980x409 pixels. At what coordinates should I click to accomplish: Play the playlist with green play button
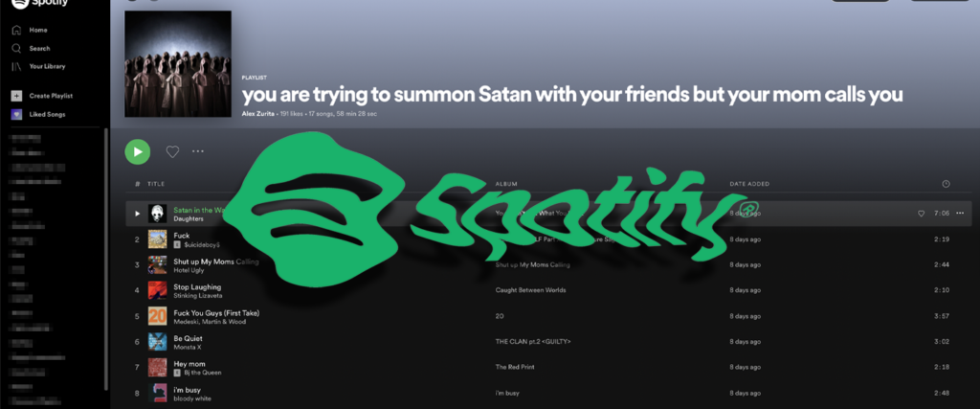pos(138,152)
